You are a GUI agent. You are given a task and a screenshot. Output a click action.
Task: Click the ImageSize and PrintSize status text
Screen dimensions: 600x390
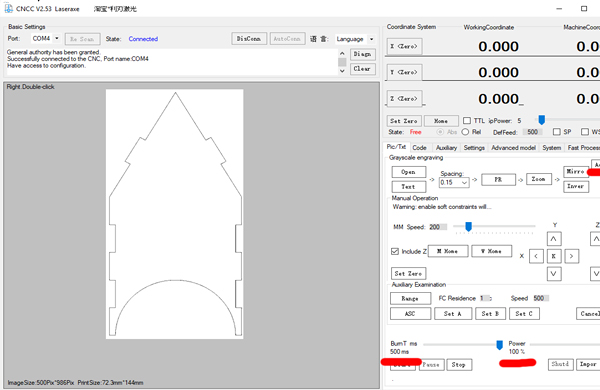(x=75, y=382)
